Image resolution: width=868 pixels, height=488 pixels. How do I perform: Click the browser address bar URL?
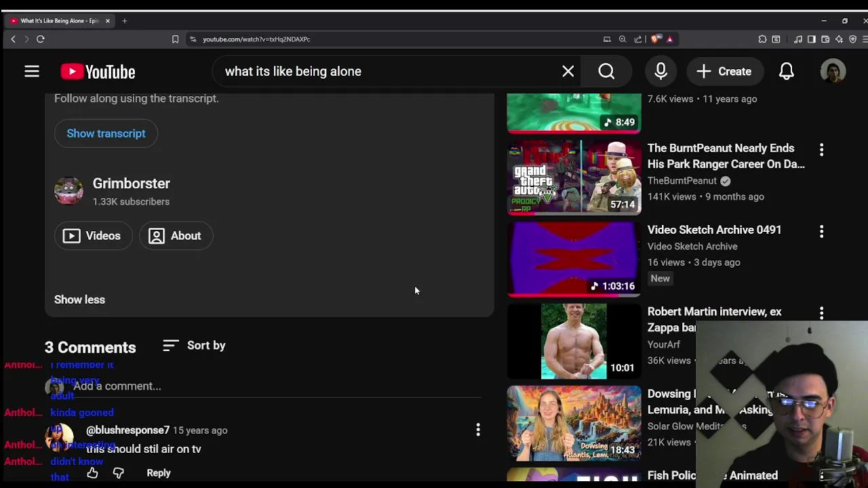[x=256, y=39]
